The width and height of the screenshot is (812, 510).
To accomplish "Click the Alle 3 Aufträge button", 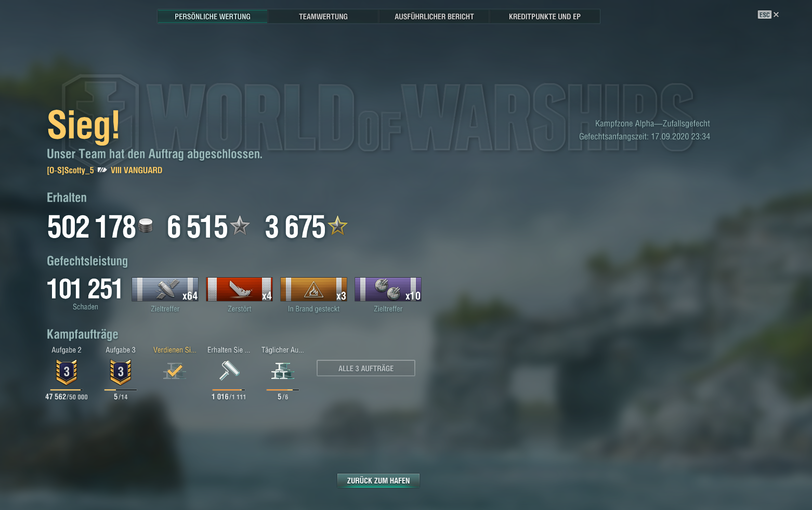I will click(366, 368).
